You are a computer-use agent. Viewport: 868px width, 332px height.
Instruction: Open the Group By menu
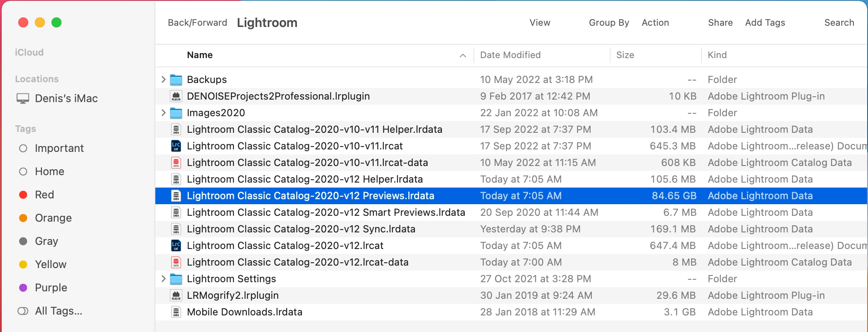click(x=609, y=23)
